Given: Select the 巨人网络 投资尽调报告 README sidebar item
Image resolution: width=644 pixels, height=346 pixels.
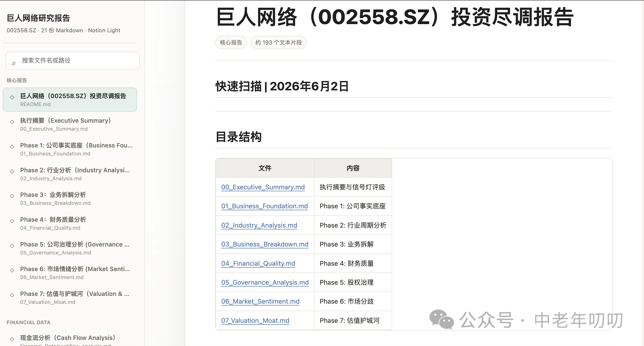Looking at the screenshot, I should pyautogui.click(x=70, y=100).
